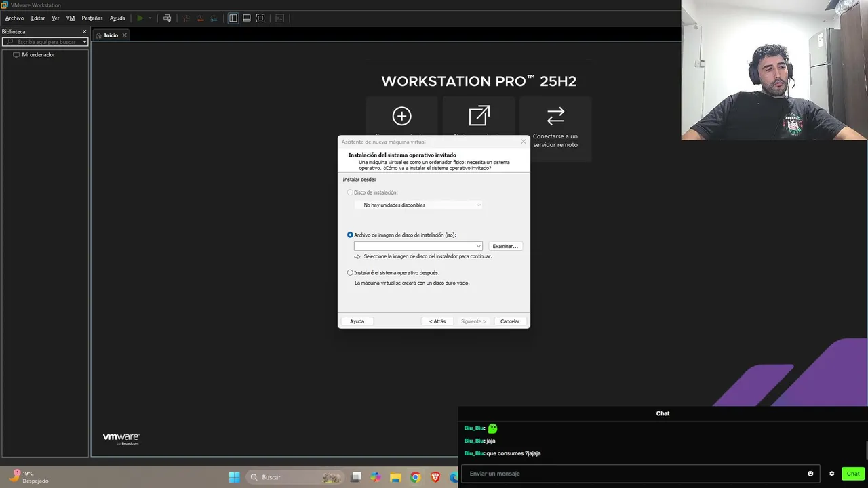Screen dimensions: 868x488
Task: Open the Windows Start menu
Action: click(234, 477)
